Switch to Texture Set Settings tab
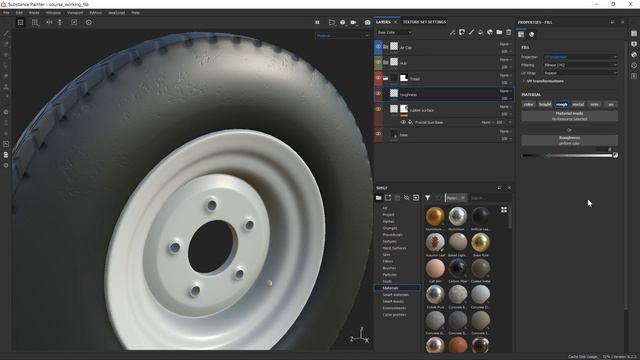Viewport: 640px width, 360px height. coord(424,22)
